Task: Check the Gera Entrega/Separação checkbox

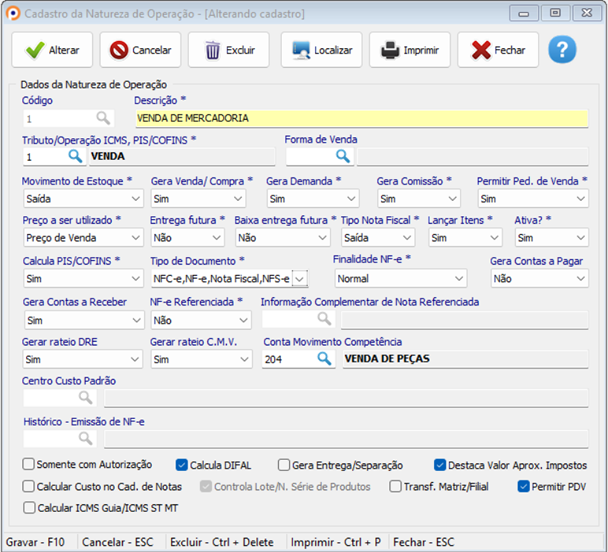Action: 284,465
